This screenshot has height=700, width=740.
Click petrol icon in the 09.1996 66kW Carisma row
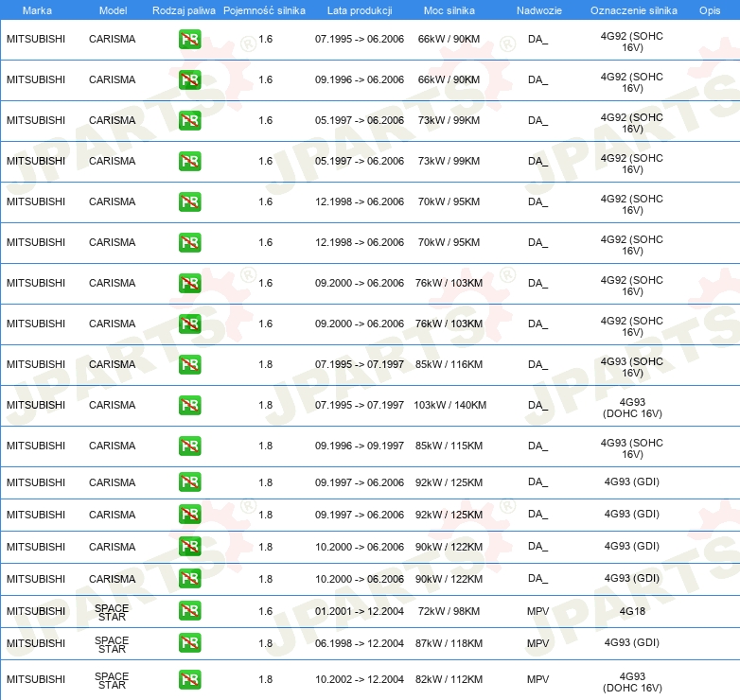pyautogui.click(x=189, y=80)
